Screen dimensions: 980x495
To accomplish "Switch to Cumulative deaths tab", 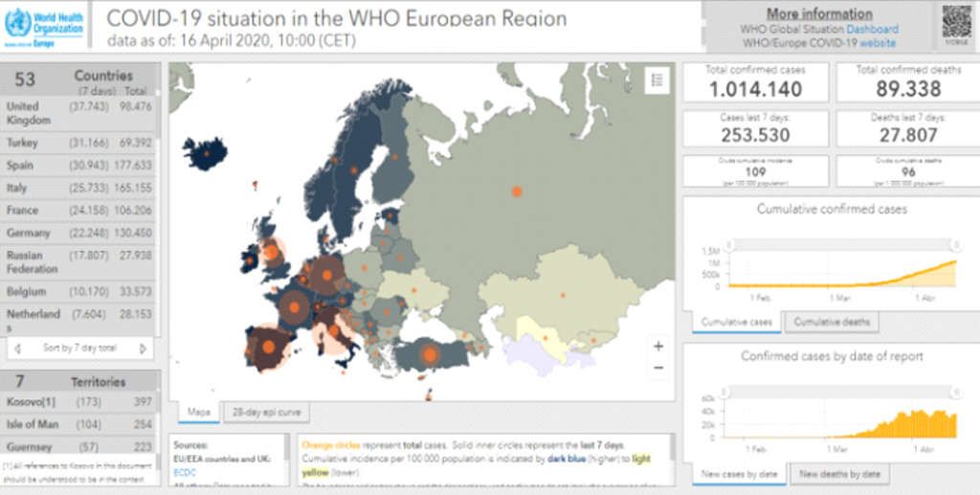I will coord(832,322).
